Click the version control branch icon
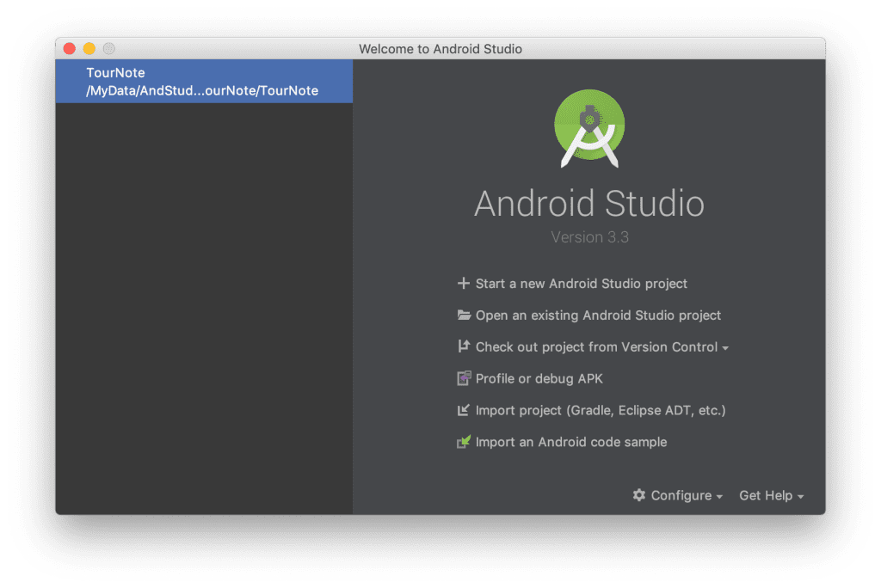The height and width of the screenshot is (588, 881). [x=463, y=346]
